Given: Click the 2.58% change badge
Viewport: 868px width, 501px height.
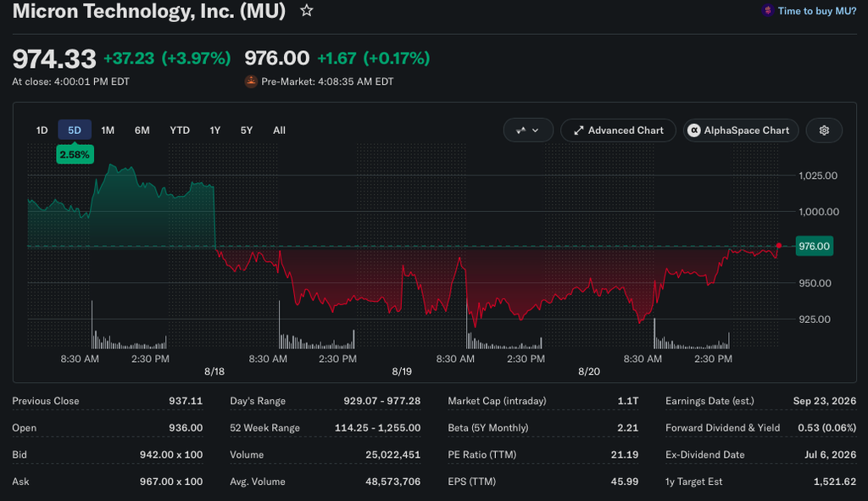Looking at the screenshot, I should coord(75,154).
